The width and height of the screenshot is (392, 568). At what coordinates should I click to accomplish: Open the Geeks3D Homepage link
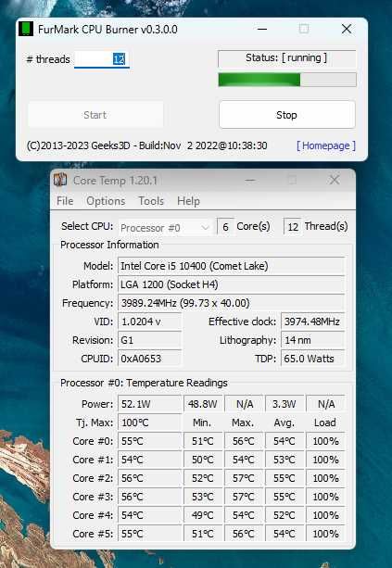pos(326,145)
